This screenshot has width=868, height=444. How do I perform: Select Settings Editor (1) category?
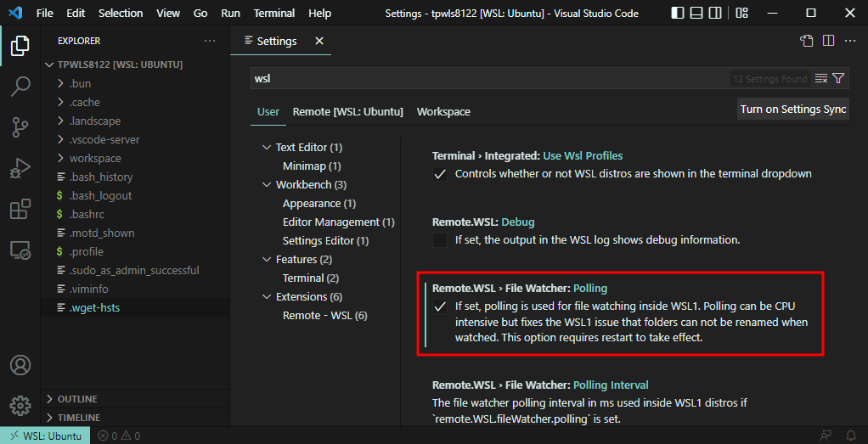[325, 241]
